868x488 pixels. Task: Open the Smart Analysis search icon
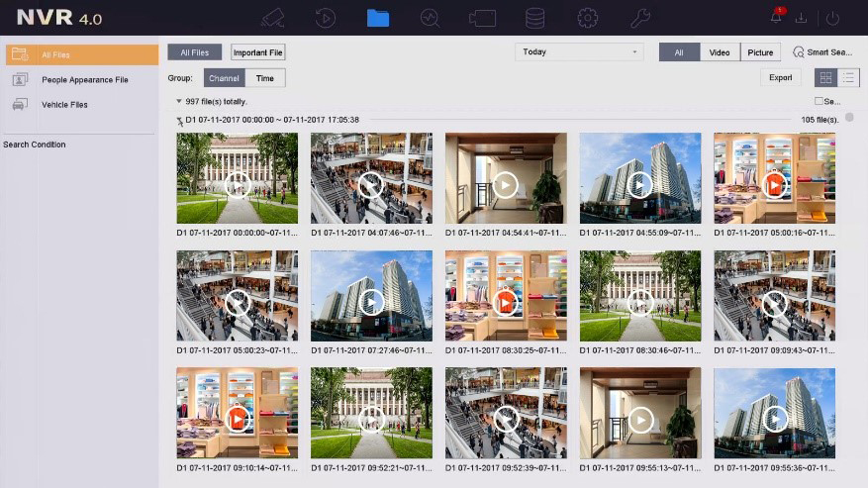coord(430,18)
